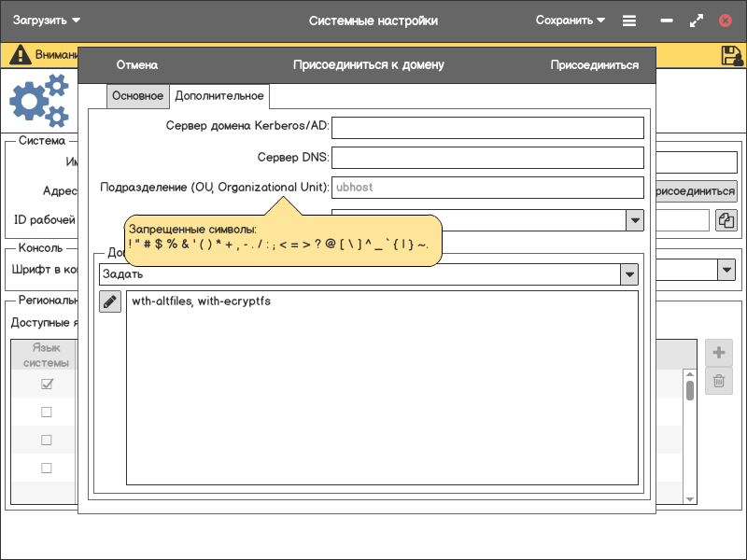This screenshot has height=560, width=747.
Task: Click the plus add language icon
Action: tap(718, 353)
